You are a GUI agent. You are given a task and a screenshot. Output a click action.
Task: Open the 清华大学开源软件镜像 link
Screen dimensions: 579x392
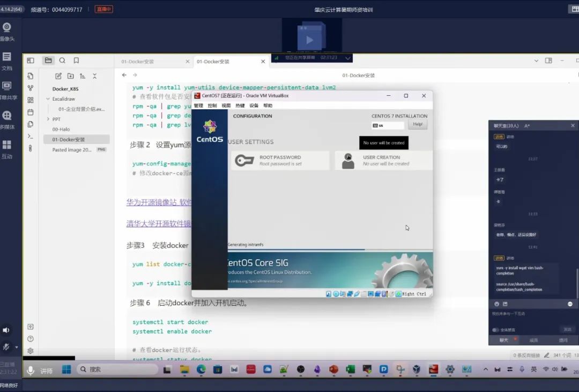pyautogui.click(x=159, y=224)
